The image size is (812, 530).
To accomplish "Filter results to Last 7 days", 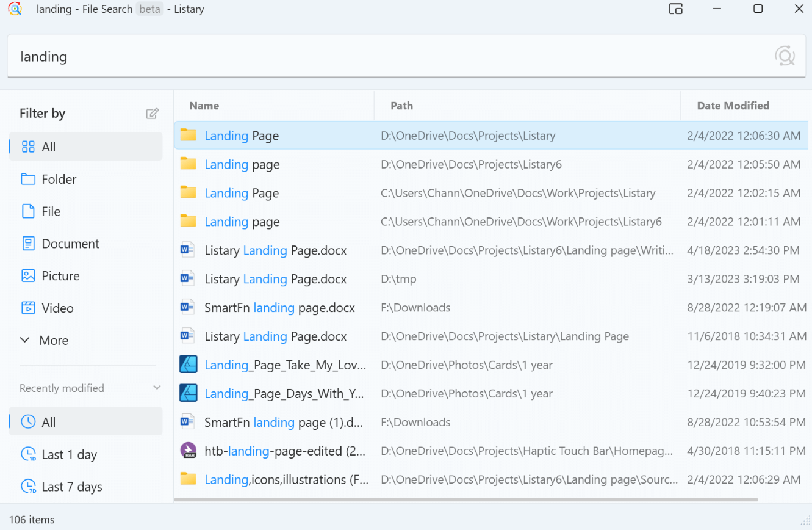I will 85,487.
